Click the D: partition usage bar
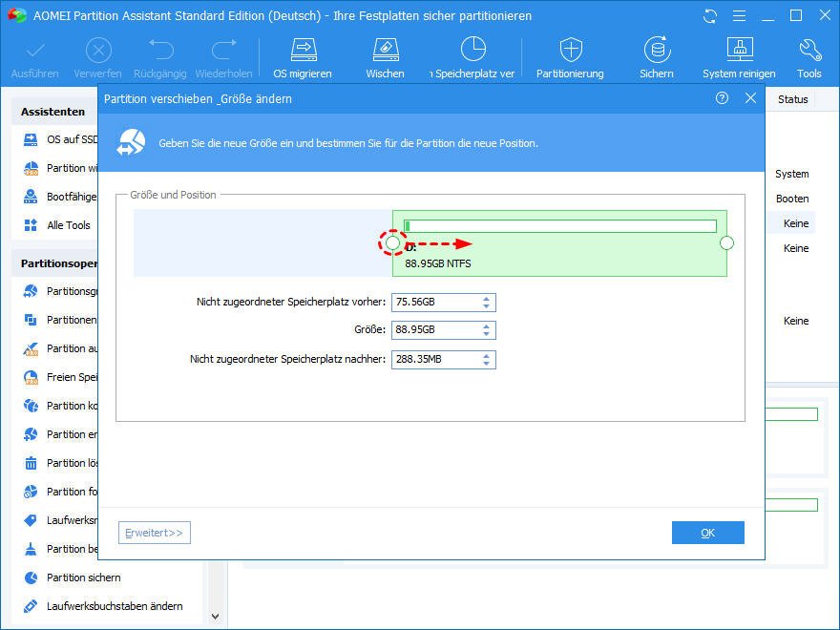Viewport: 840px width, 630px height. (560, 226)
